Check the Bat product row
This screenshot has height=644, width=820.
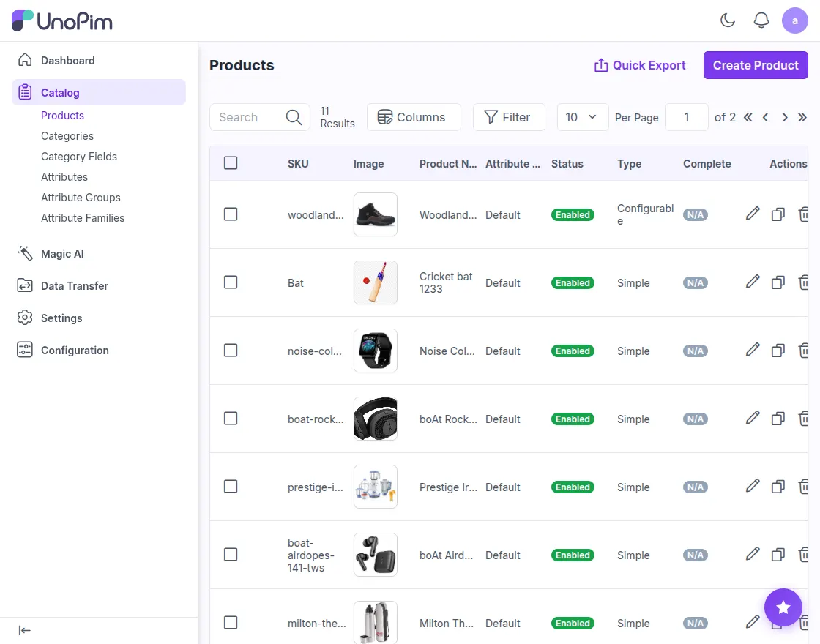pos(231,282)
